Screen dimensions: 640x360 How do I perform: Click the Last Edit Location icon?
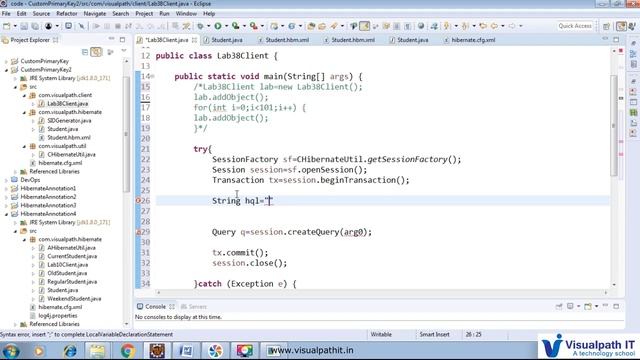tap(483, 26)
